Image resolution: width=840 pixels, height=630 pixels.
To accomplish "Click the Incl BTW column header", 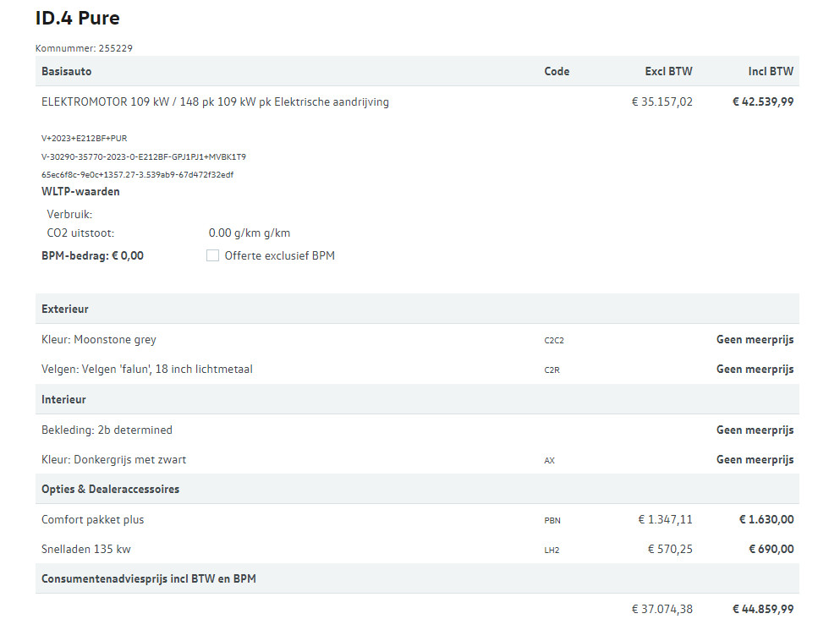I will 771,71.
